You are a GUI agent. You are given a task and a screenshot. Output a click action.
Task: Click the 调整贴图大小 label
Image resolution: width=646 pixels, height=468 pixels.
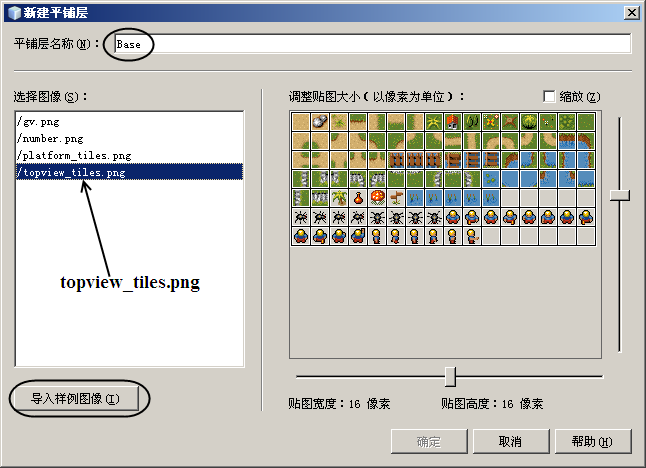click(377, 97)
